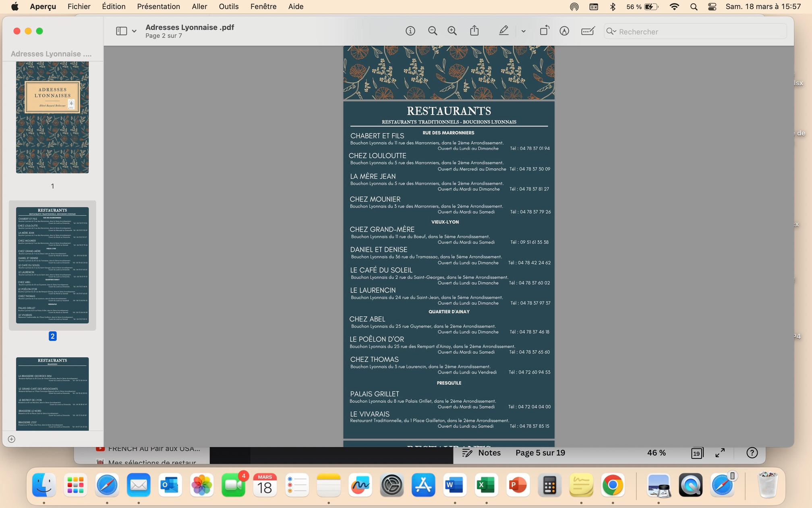
Task: Click the date and time in menu bar
Action: tap(763, 6)
